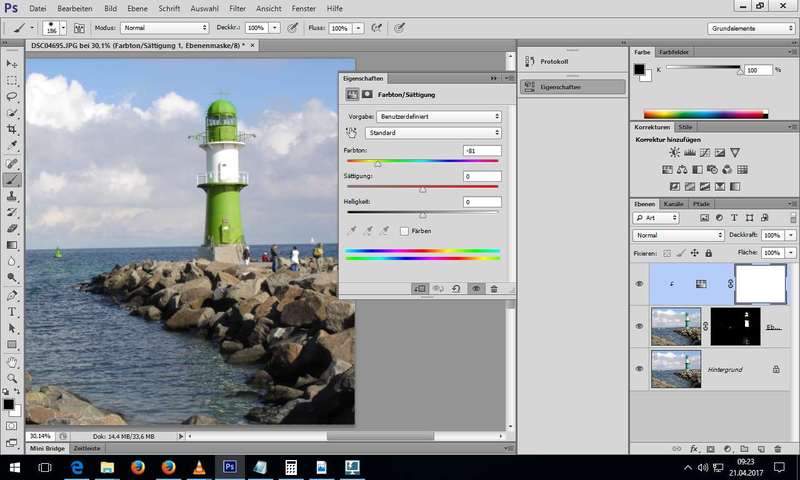Open the Filter menu
Image resolution: width=800 pixels, height=480 pixels.
click(237, 8)
